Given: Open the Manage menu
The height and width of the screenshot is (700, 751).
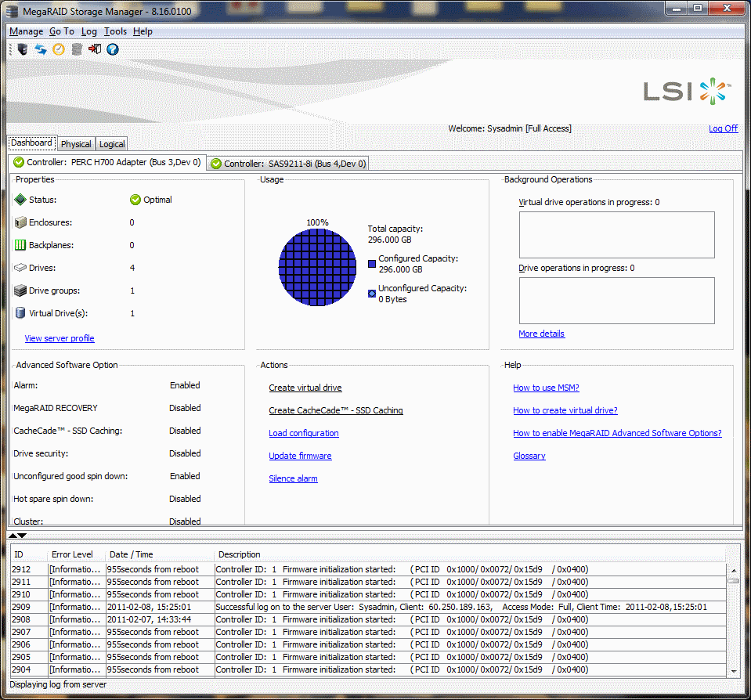Looking at the screenshot, I should [x=26, y=31].
